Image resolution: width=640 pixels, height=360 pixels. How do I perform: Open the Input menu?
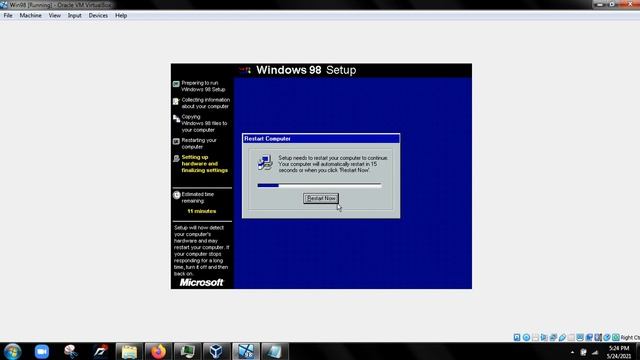(x=74, y=16)
